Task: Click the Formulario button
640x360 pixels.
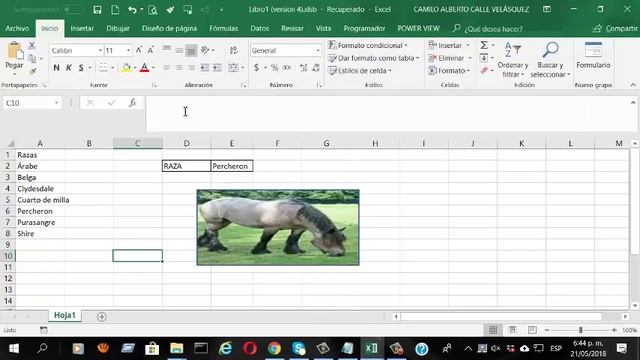Action: (593, 56)
